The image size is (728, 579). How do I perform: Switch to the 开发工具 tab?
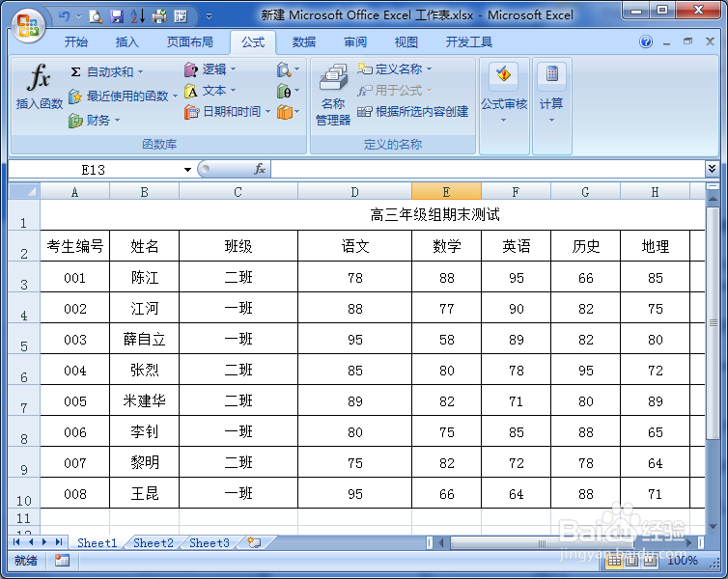(x=469, y=42)
